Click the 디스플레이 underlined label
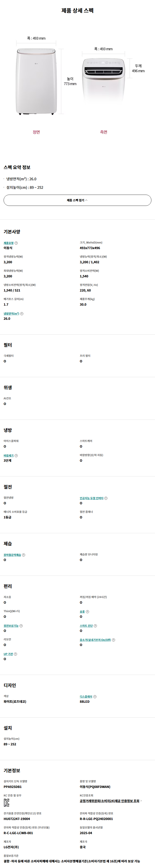This screenshot has height=868, width=155. 86,696
